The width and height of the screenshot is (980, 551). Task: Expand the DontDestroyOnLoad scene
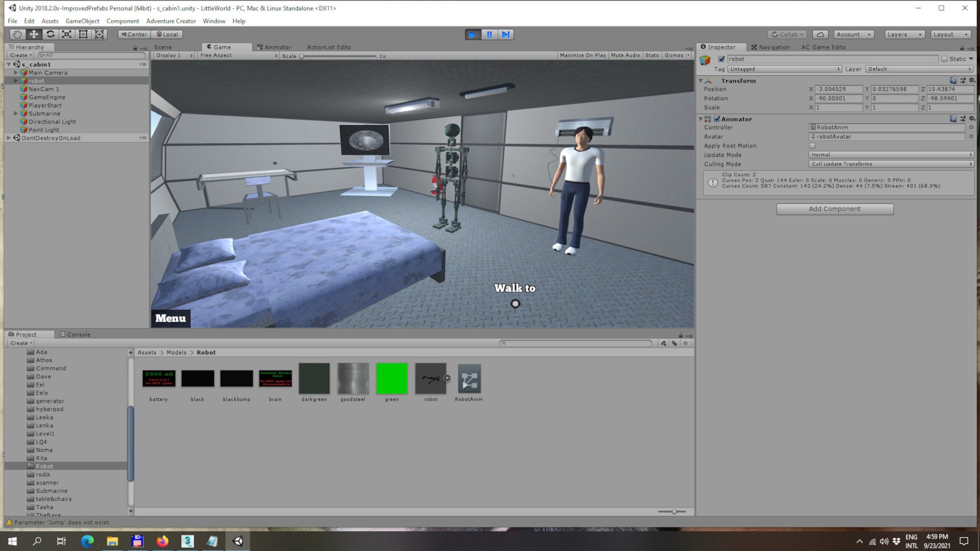tap(9, 138)
